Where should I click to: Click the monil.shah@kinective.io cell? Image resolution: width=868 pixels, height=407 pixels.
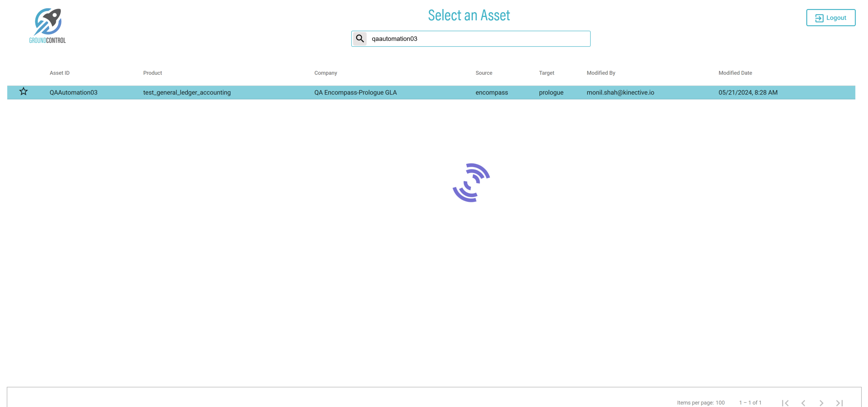click(x=620, y=92)
